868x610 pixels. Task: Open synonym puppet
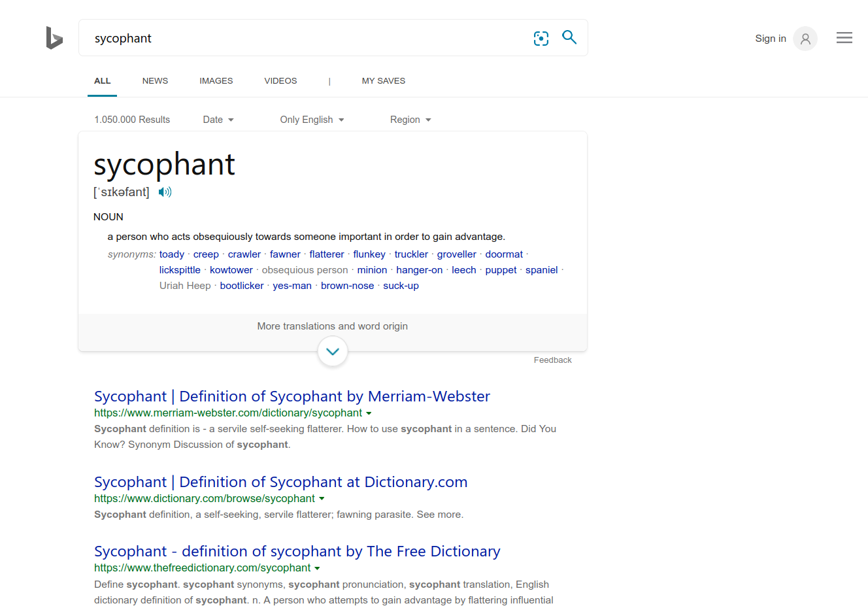(501, 270)
